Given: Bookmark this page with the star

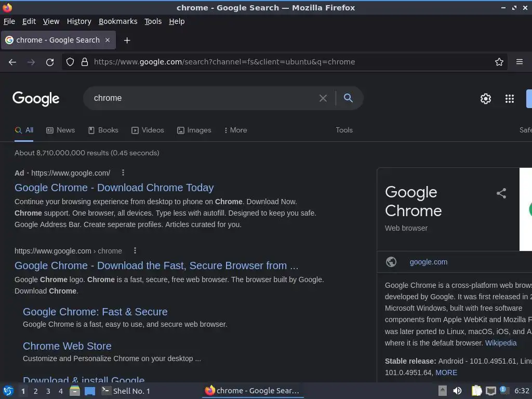Looking at the screenshot, I should [x=499, y=62].
